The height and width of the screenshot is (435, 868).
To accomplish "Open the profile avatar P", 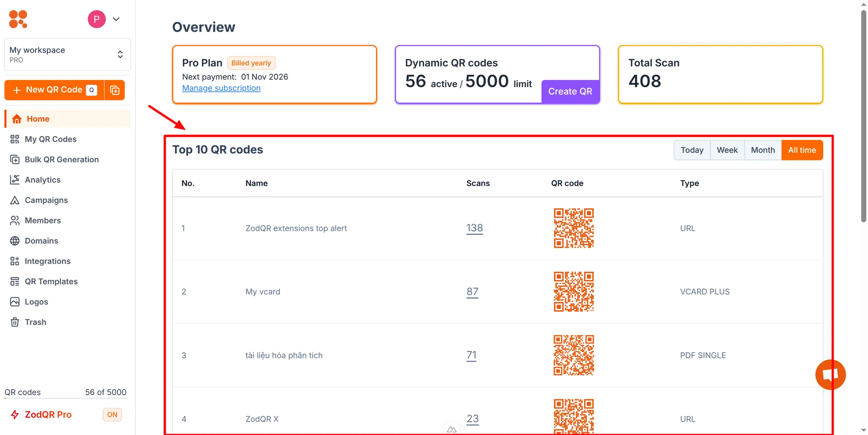I will [x=96, y=19].
